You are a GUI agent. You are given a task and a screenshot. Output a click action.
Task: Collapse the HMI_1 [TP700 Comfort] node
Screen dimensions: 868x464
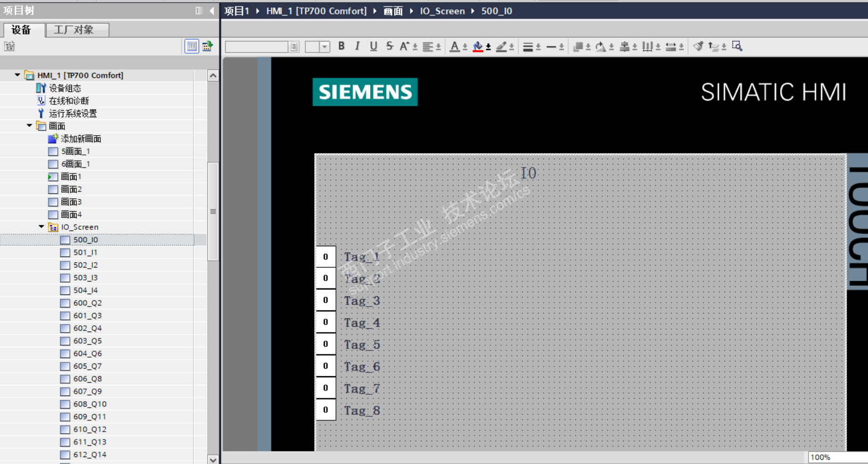coord(18,75)
